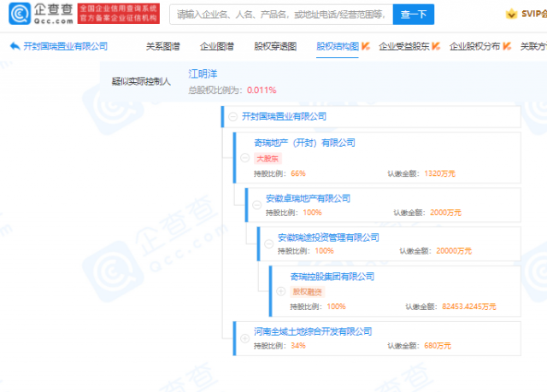
Task: Collapse the 安徽瑞途投资管理有限公司 node
Action: click(268, 243)
